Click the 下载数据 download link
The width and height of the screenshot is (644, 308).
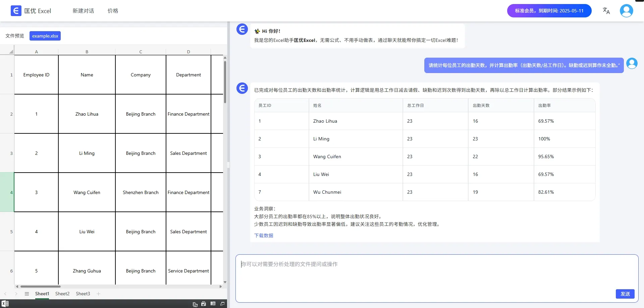(x=264, y=236)
